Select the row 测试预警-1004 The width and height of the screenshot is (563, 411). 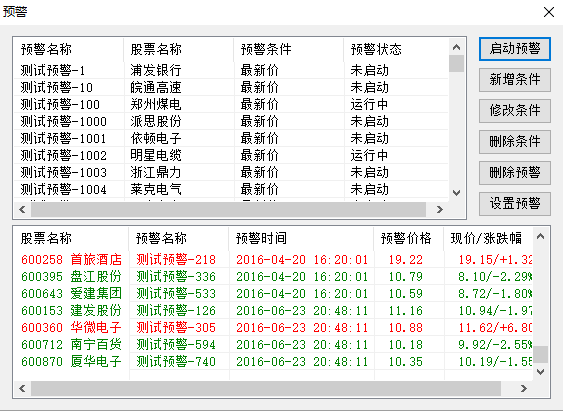click(231, 190)
